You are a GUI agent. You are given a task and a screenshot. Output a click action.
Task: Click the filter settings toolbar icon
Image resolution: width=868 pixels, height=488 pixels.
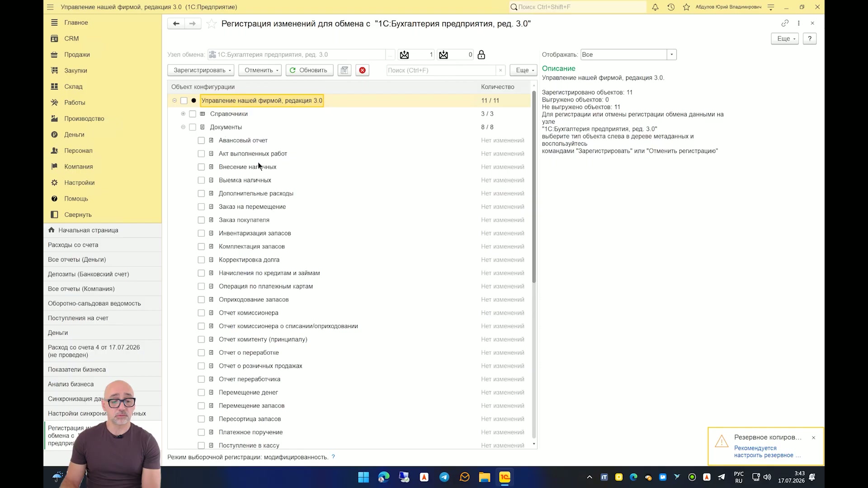click(x=344, y=70)
